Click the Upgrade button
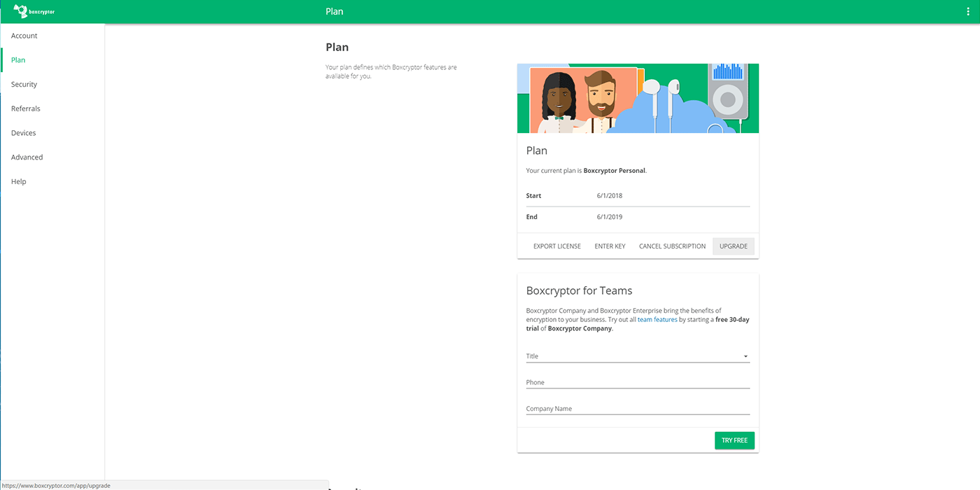This screenshot has width=980, height=490. 734,246
